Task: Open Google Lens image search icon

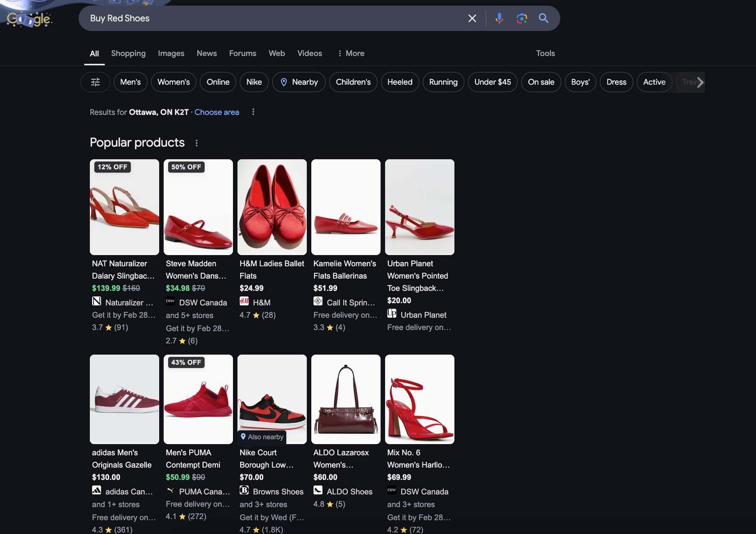Action: (x=522, y=18)
